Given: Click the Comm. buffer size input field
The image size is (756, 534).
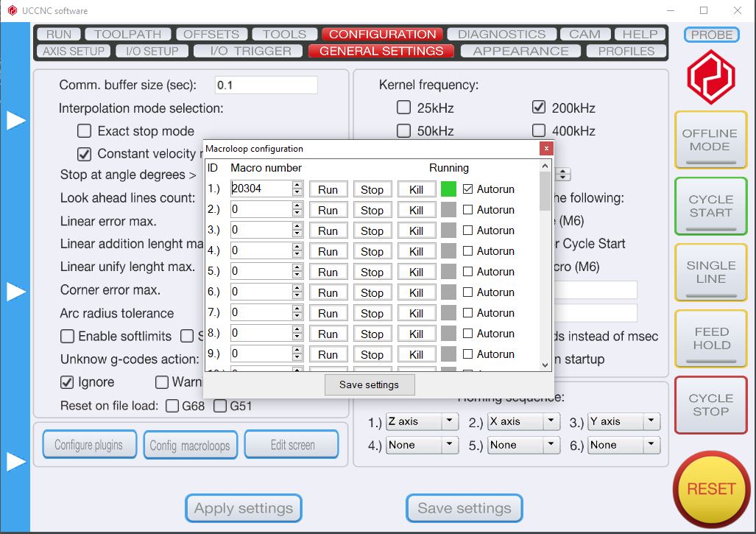Looking at the screenshot, I should tap(265, 85).
